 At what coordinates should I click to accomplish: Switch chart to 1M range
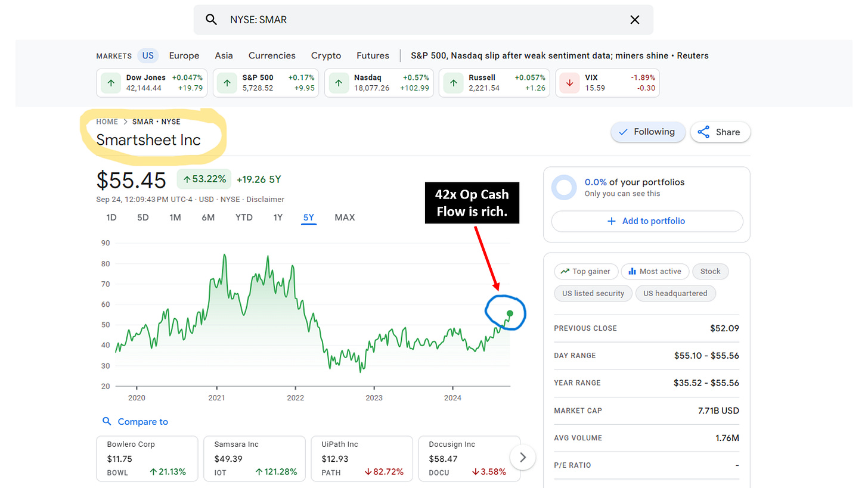(175, 217)
